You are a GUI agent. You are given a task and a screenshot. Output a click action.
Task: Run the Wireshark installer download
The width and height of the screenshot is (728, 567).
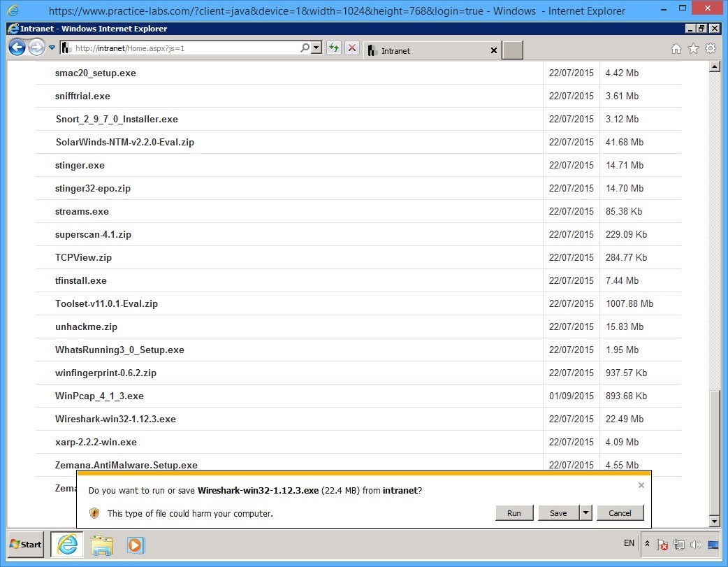515,512
